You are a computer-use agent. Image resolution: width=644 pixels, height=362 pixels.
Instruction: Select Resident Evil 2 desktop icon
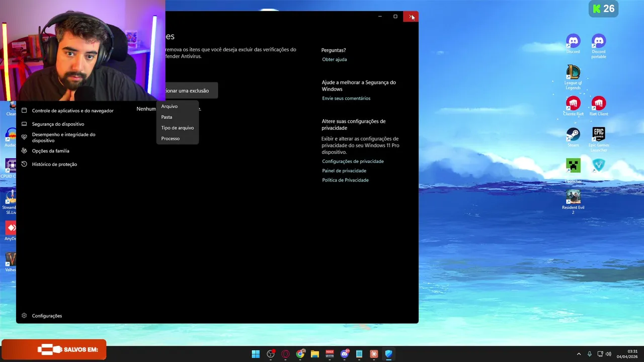[x=573, y=202]
